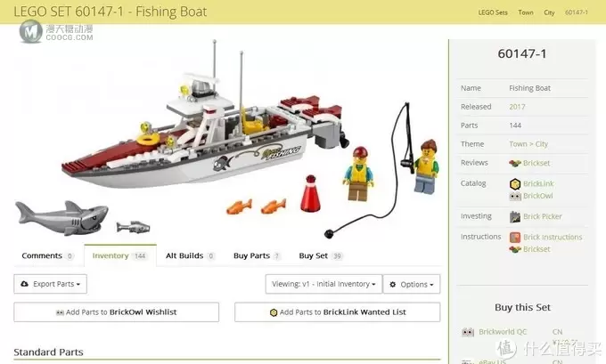Click the BrickLink icon on Wanted List button
Screen dimensions: 606x364
pyautogui.click(x=274, y=312)
